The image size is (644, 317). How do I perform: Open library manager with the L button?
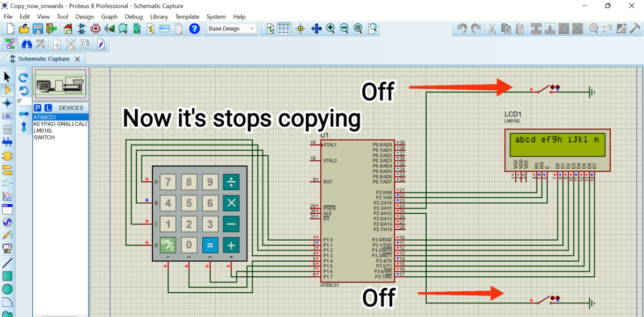pyautogui.click(x=48, y=108)
